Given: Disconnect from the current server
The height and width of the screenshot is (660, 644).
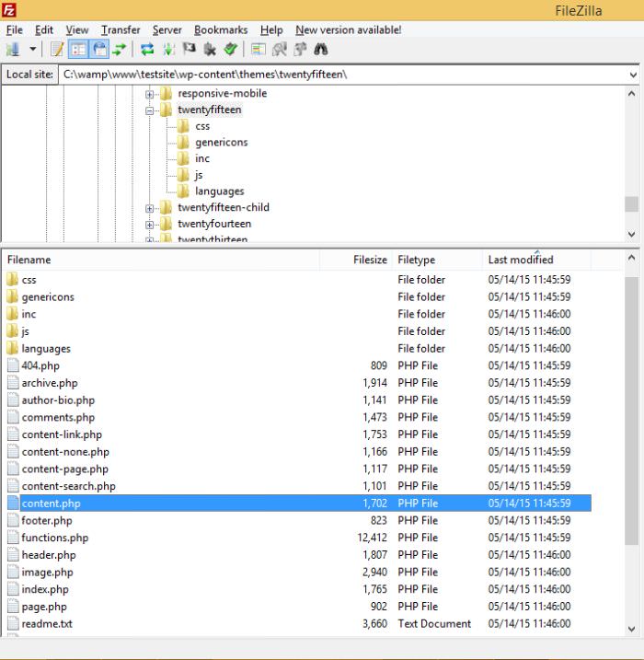Looking at the screenshot, I should click(210, 50).
